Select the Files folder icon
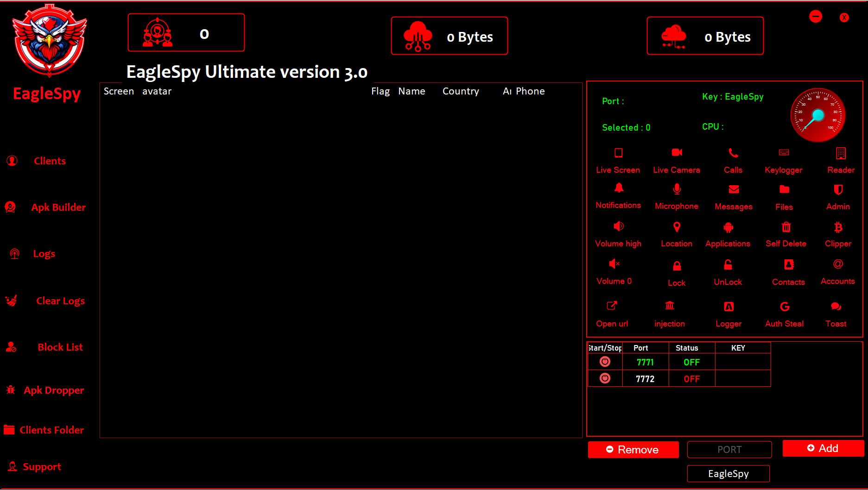 (784, 189)
